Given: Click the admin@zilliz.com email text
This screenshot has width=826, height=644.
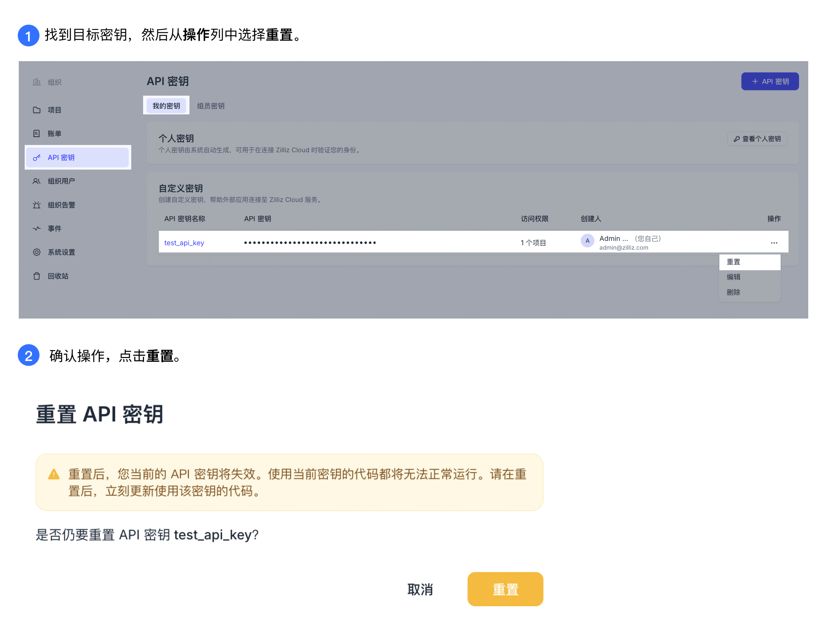Looking at the screenshot, I should click(x=624, y=248).
